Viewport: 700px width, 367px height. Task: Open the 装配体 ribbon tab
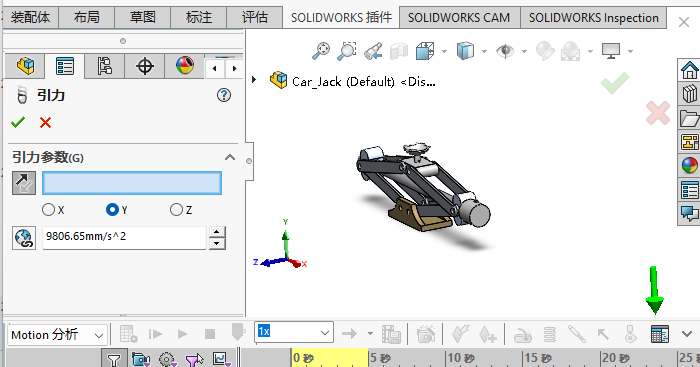coord(30,17)
